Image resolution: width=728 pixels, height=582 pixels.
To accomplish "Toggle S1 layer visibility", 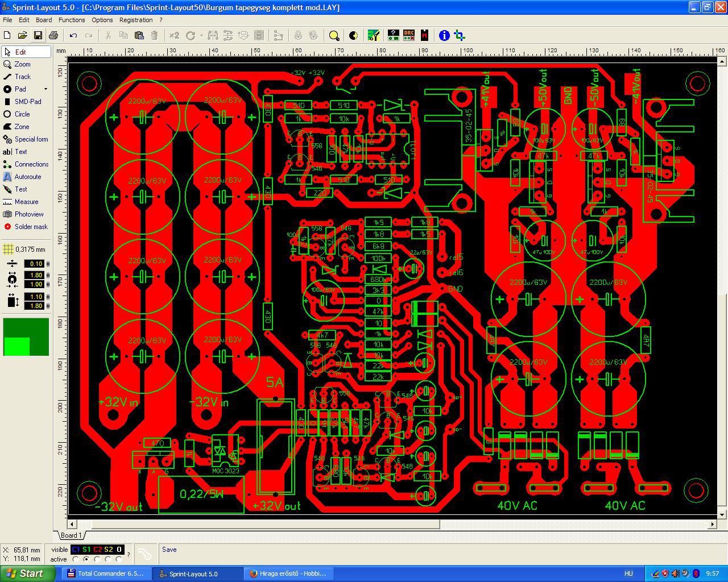I will 86,550.
